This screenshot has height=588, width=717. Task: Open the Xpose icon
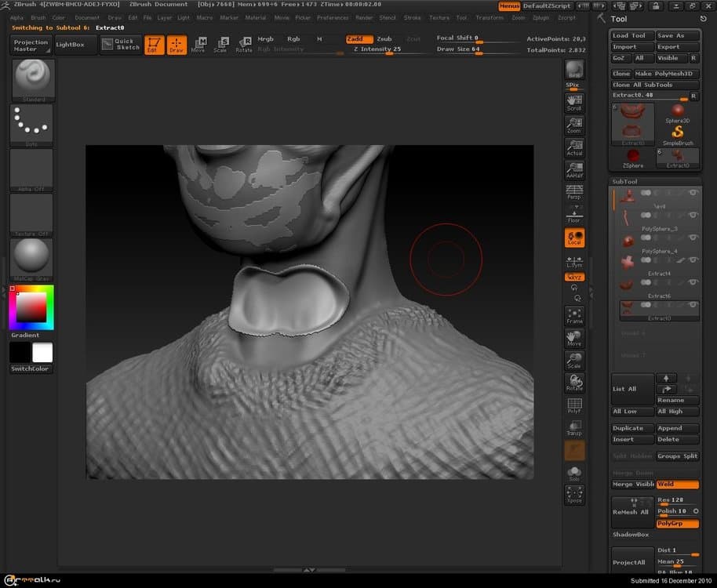574,495
